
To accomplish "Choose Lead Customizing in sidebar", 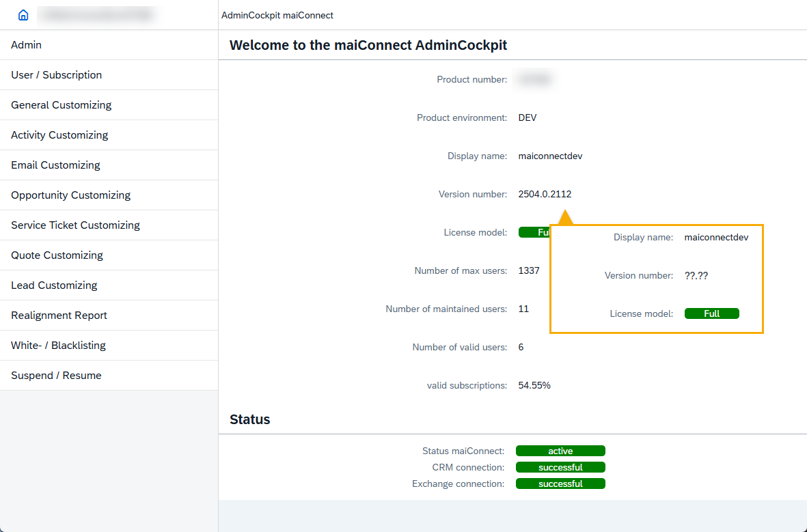I will click(x=54, y=285).
